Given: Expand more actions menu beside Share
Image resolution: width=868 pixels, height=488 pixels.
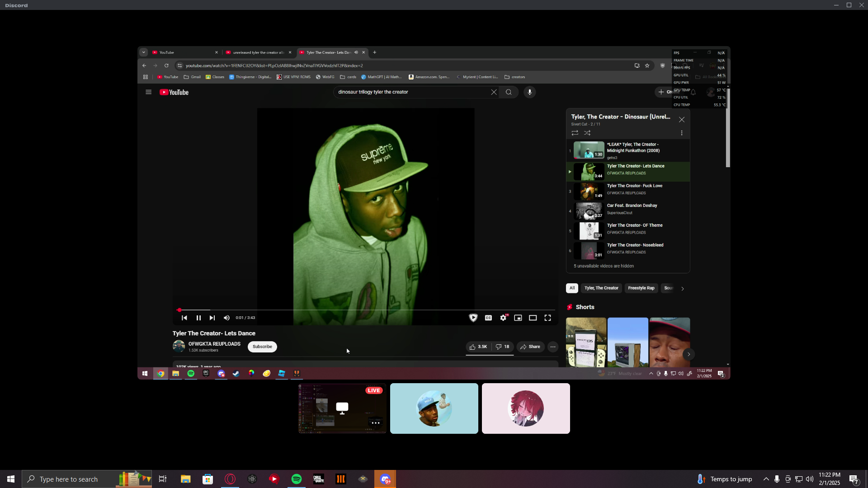Looking at the screenshot, I should click(x=553, y=347).
